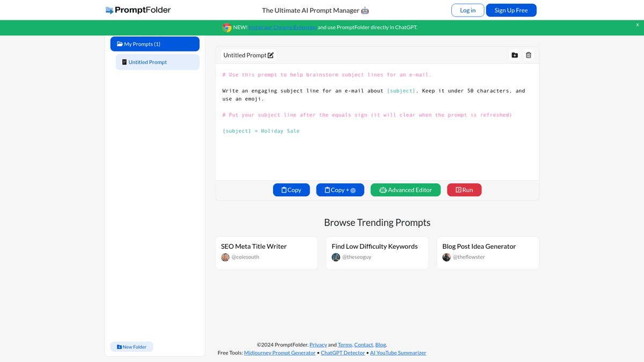Collapse the My Prompts (1) folder
This screenshot has width=644, height=362.
[155, 44]
